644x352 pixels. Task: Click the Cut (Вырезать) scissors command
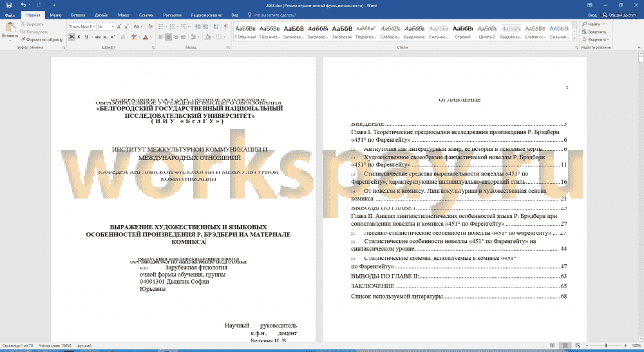tap(32, 24)
